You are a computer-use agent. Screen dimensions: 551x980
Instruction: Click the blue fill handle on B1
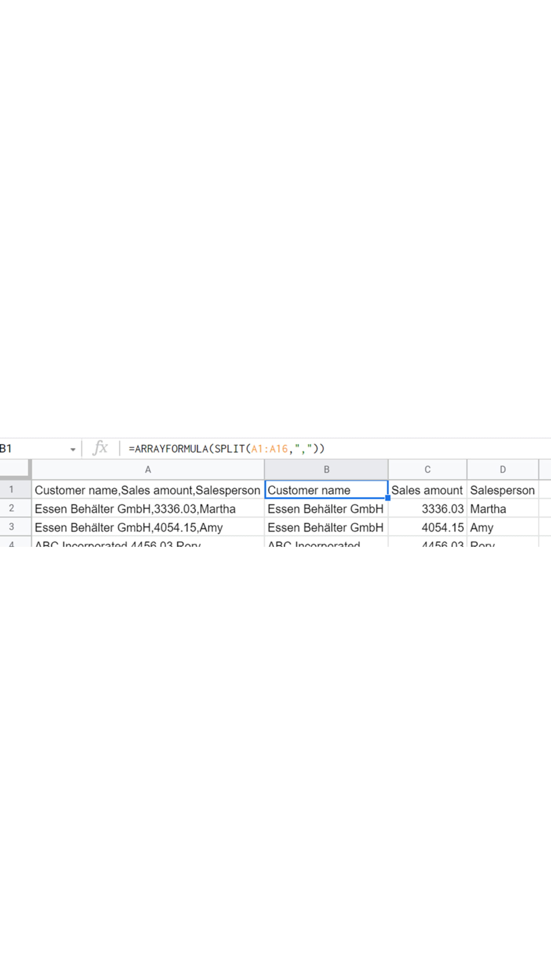(387, 498)
